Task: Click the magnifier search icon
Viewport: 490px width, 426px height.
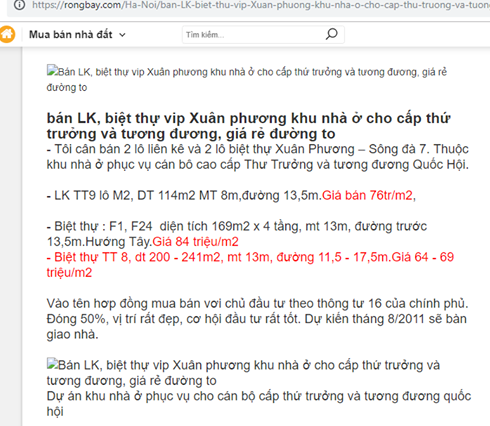Action: 332,34
